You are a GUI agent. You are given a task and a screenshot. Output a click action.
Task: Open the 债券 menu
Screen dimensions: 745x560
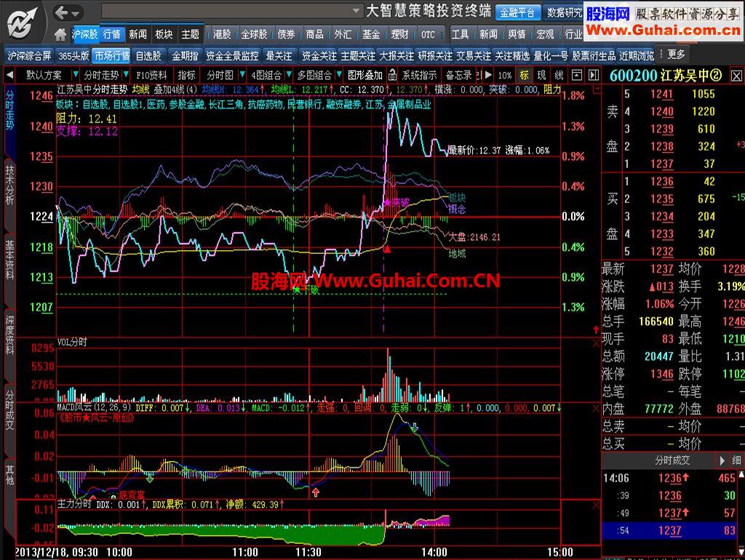[x=286, y=34]
